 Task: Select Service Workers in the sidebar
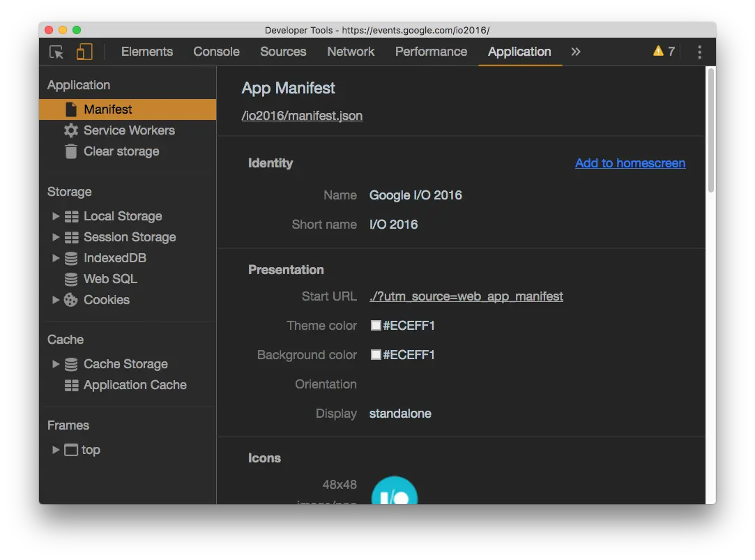click(x=128, y=130)
